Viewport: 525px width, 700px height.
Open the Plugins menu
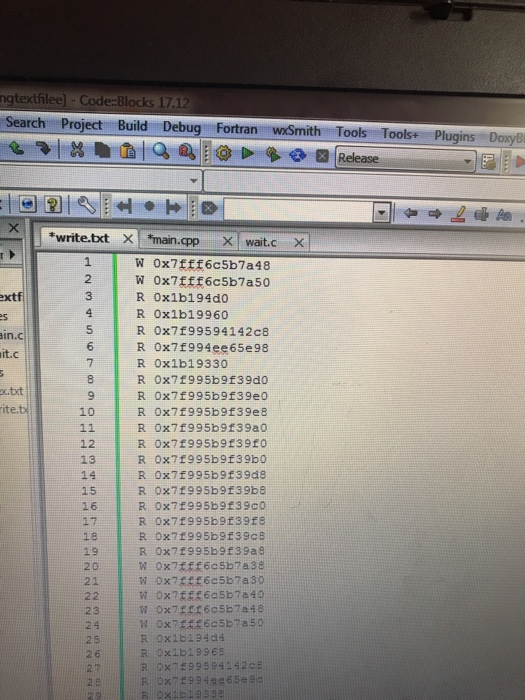(454, 136)
